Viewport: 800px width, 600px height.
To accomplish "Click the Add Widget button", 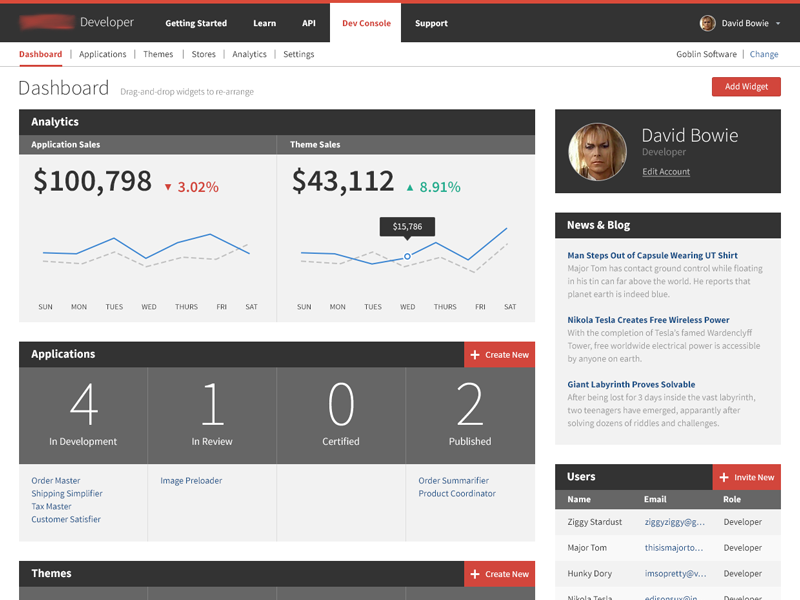I will point(746,87).
